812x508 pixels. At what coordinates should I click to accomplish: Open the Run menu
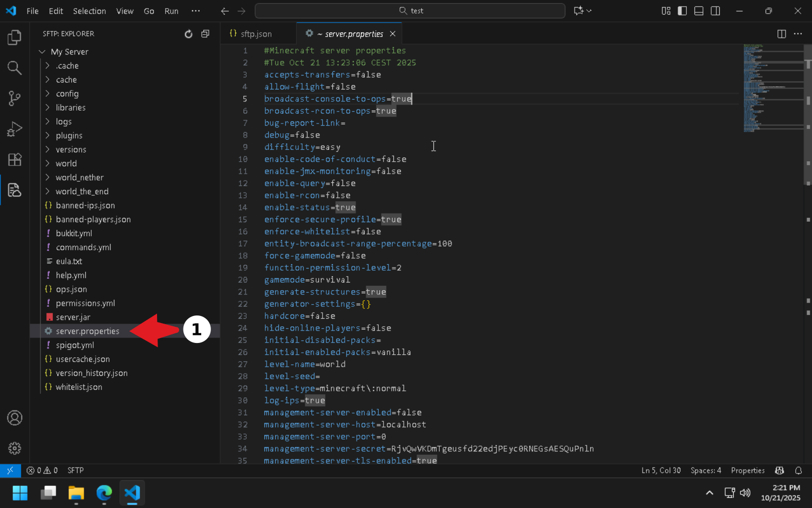click(171, 11)
